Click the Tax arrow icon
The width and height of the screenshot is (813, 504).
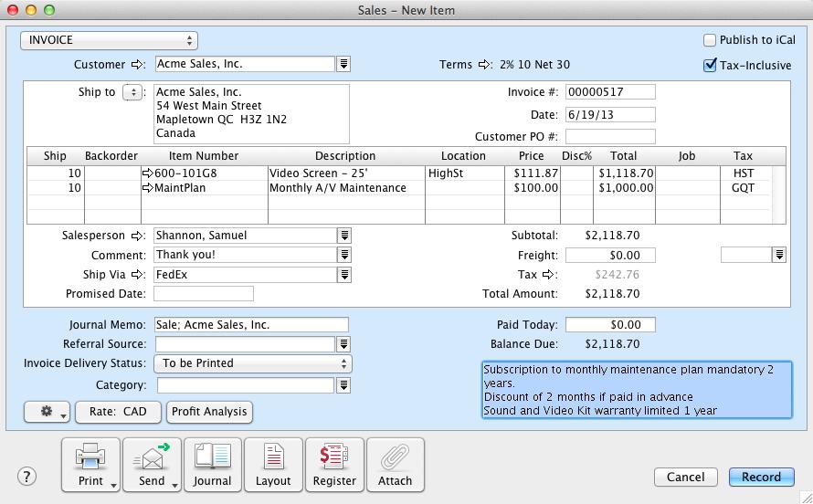pos(548,275)
